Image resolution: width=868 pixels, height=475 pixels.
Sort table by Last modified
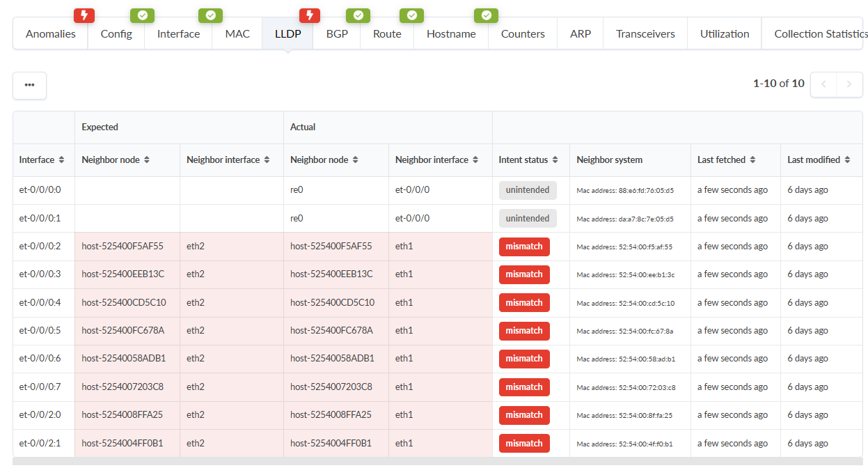click(x=847, y=160)
